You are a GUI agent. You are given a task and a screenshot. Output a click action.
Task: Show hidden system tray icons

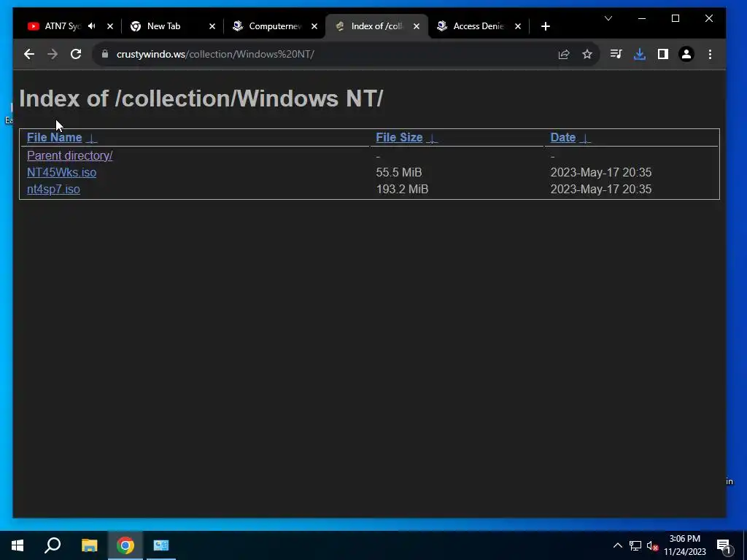(617, 545)
